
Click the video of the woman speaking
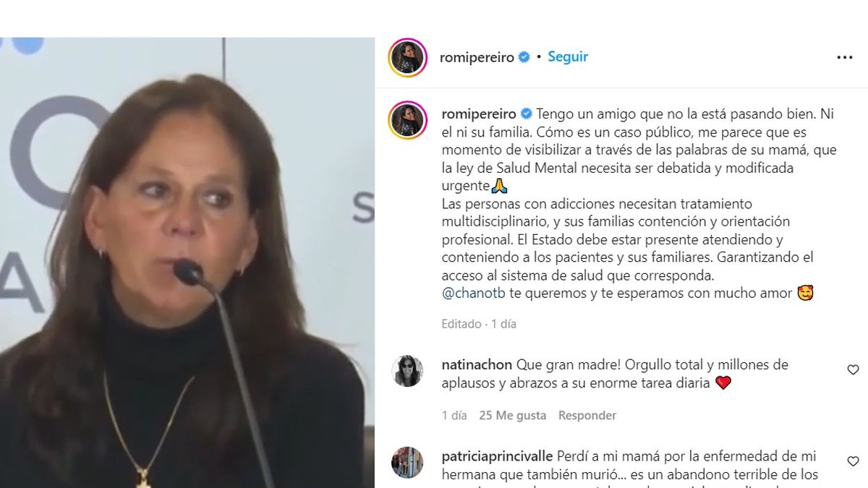pyautogui.click(x=187, y=262)
